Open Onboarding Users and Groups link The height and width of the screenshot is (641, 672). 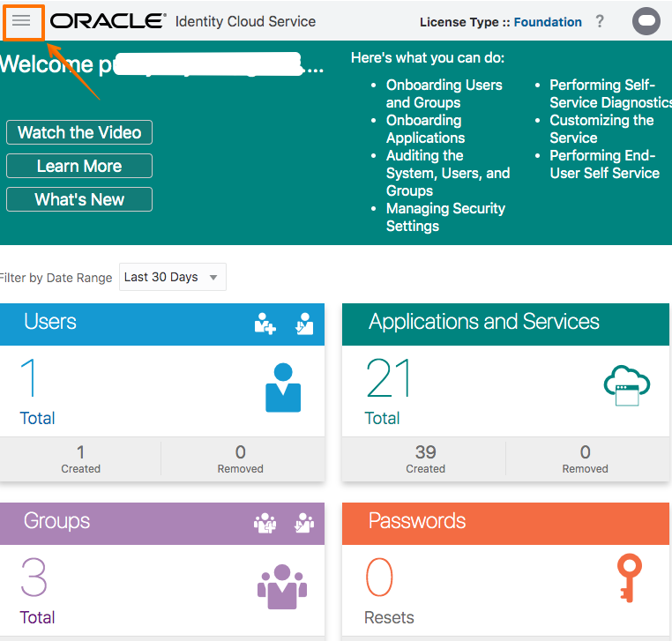tap(444, 93)
